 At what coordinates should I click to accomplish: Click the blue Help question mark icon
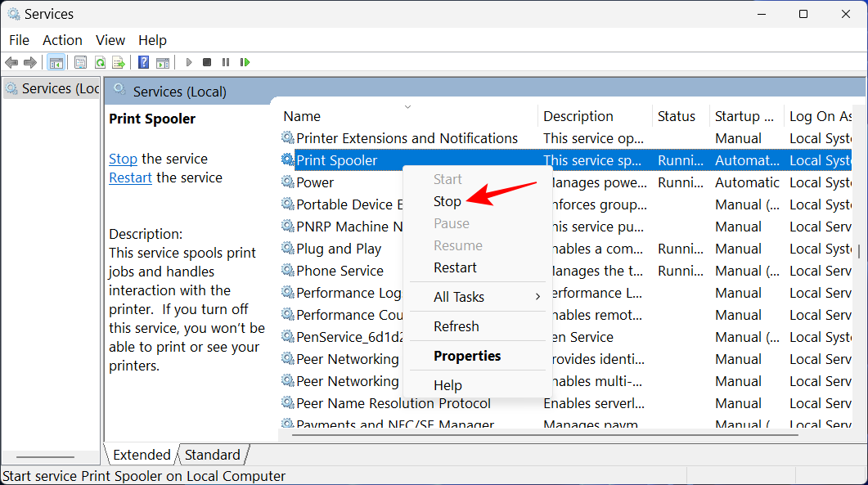coord(143,62)
